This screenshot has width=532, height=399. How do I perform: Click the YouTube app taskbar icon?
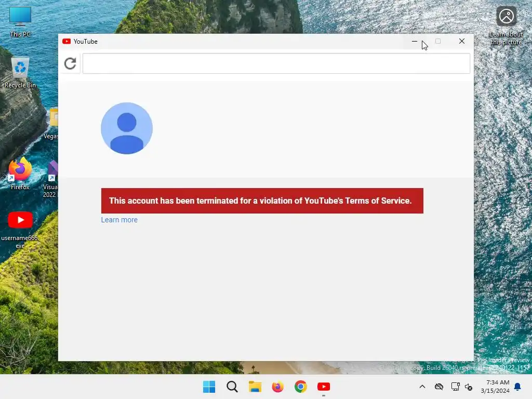coord(324,387)
